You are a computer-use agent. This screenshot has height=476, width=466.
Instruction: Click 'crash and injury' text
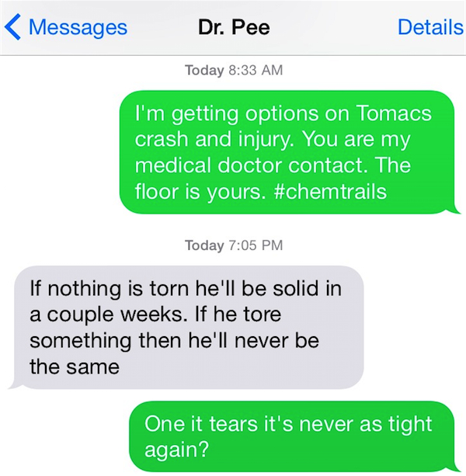click(211, 139)
